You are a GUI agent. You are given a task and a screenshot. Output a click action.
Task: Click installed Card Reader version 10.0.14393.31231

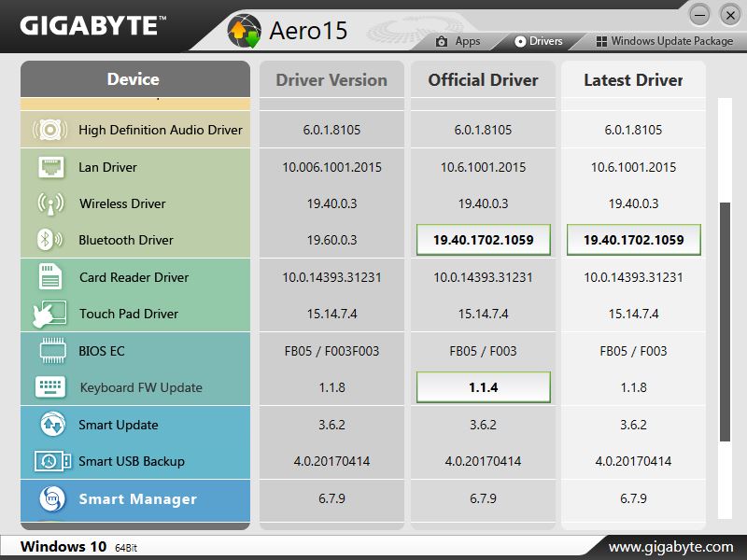[331, 277]
